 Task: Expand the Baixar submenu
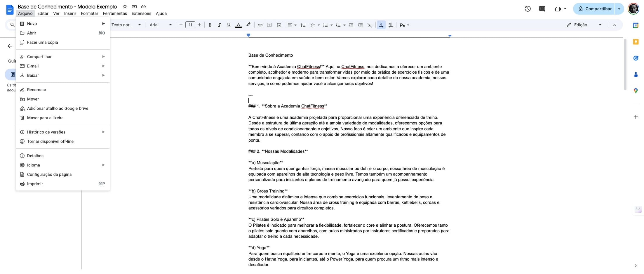pyautogui.click(x=63, y=75)
